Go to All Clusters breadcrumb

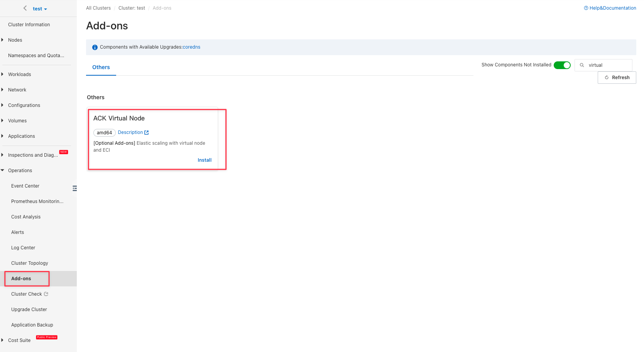(x=98, y=8)
